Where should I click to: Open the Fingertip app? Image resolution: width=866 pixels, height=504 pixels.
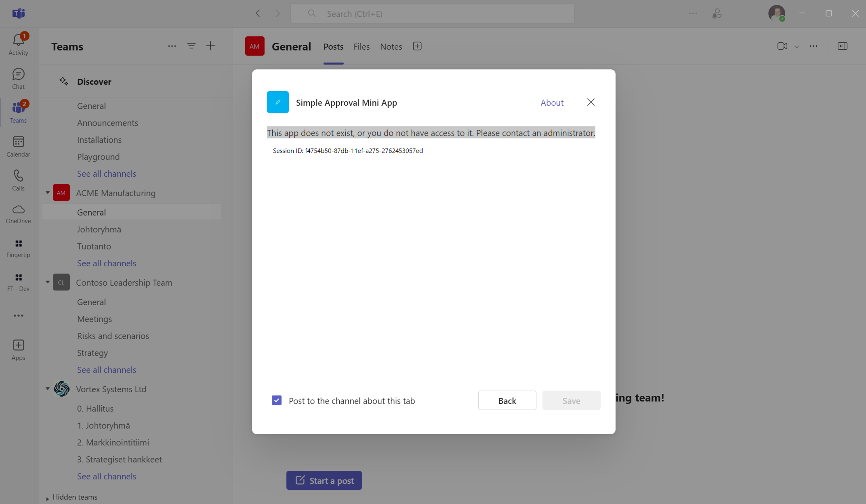pyautogui.click(x=18, y=248)
